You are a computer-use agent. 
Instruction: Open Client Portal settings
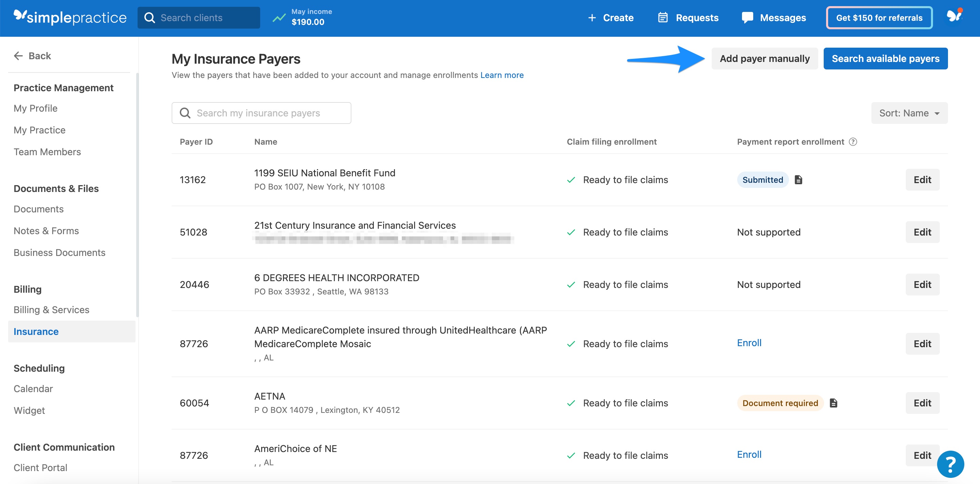click(x=40, y=468)
